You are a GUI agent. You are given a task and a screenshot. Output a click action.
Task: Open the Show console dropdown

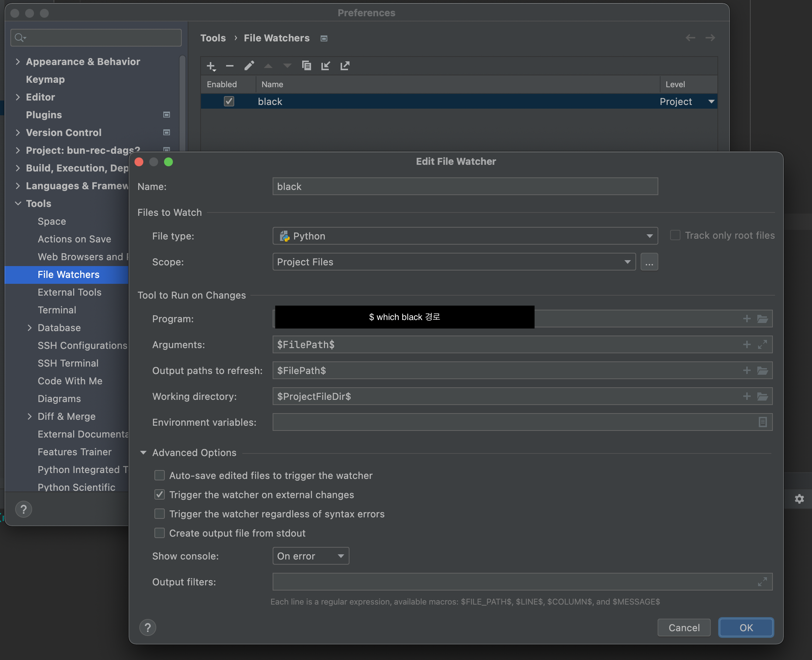coord(310,556)
